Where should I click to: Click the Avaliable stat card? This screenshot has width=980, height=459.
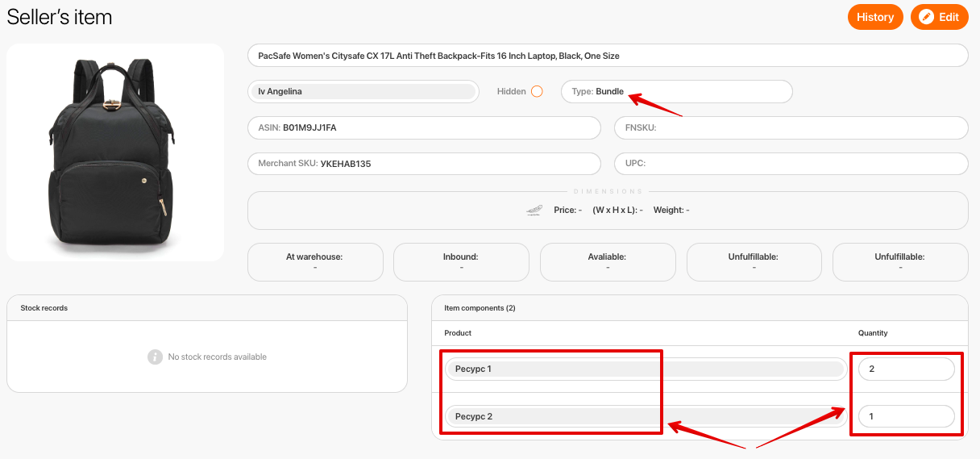pos(607,262)
